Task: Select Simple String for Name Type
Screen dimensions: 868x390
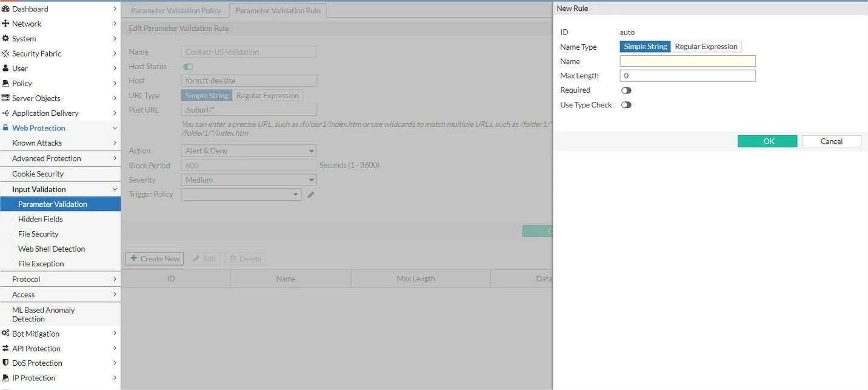Action: tap(645, 47)
